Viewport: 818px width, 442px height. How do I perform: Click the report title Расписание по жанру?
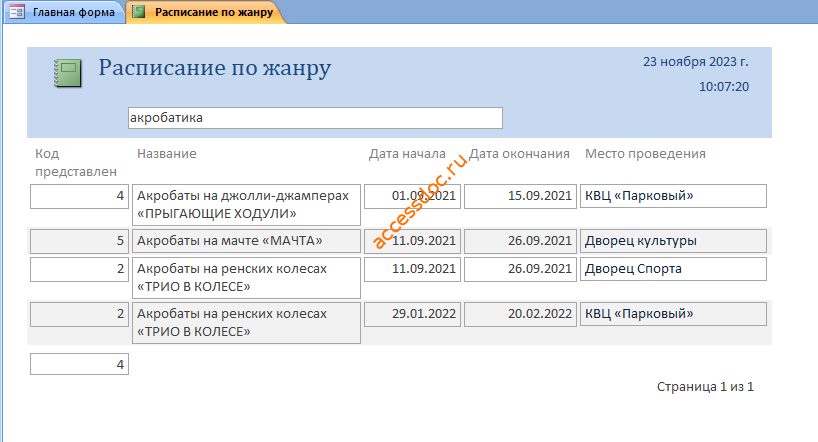tap(214, 68)
